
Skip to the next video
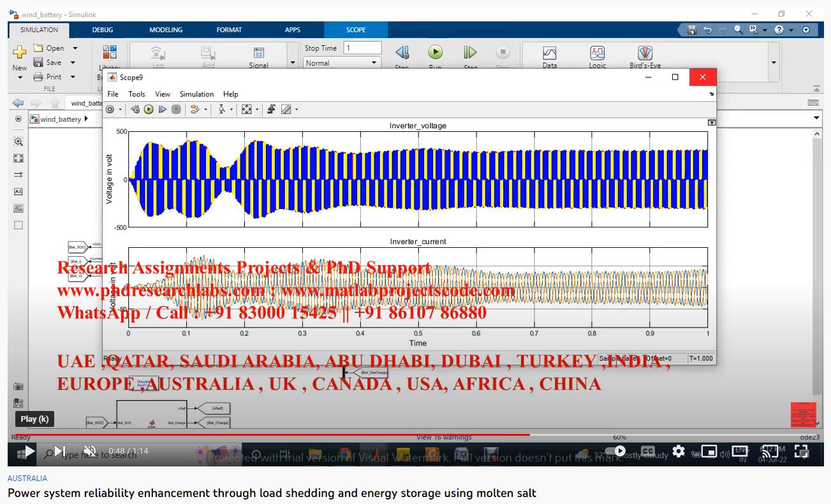[x=60, y=452]
